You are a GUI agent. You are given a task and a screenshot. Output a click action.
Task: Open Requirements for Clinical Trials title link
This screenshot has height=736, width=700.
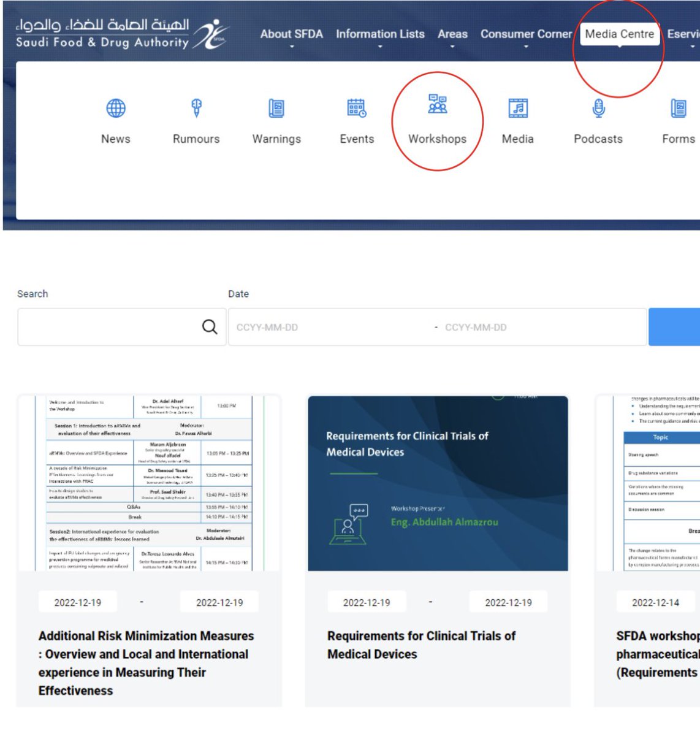[x=421, y=645]
